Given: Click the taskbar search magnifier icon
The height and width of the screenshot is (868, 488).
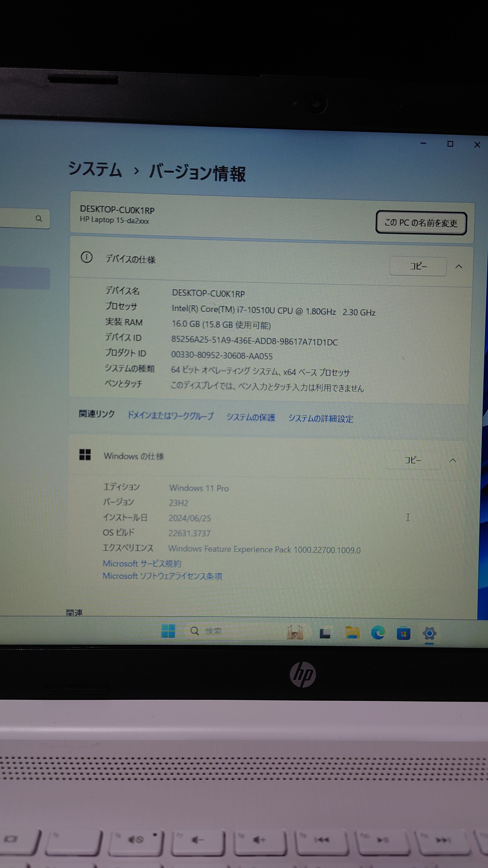Looking at the screenshot, I should 195,631.
